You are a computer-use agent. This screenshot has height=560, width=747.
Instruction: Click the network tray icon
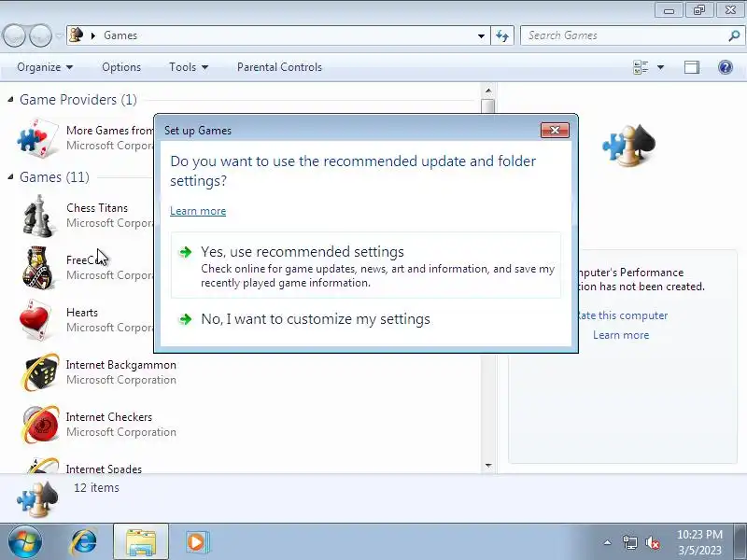click(x=629, y=542)
